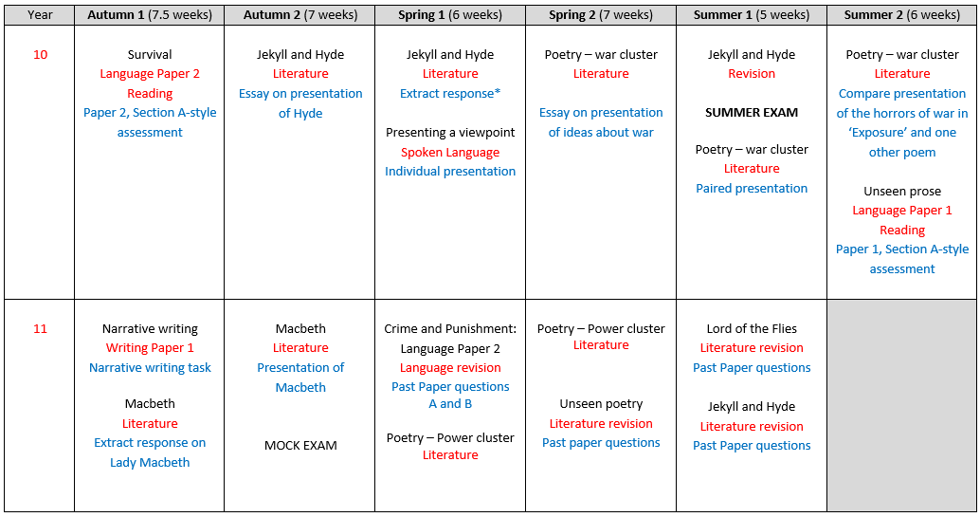The height and width of the screenshot is (517, 980).
Task: Click the Spring 2 (7 weeks) header
Action: tap(601, 14)
